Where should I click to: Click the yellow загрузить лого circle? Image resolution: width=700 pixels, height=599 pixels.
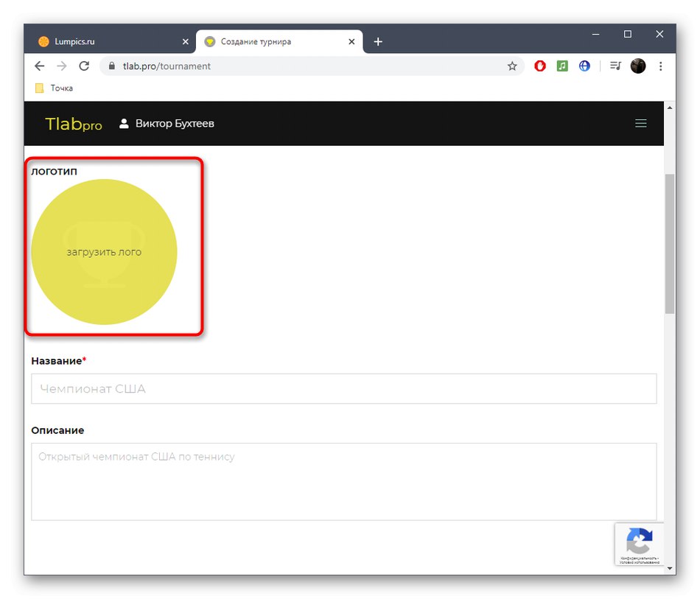(x=104, y=252)
